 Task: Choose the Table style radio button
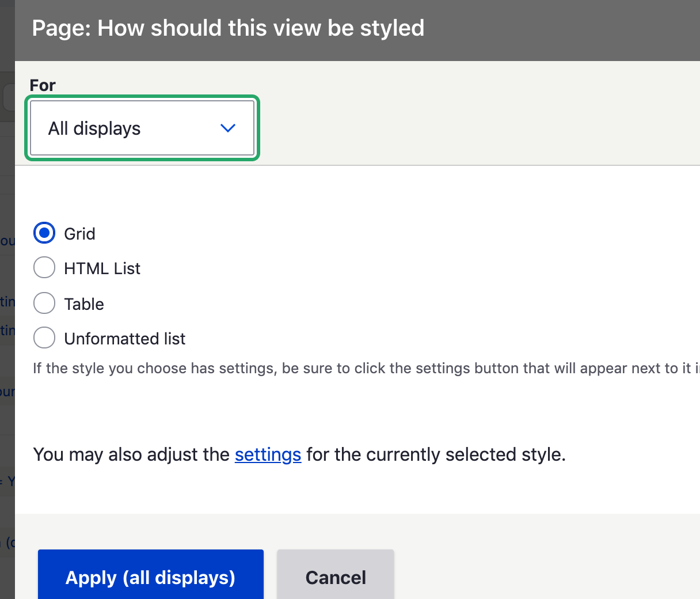pyautogui.click(x=44, y=304)
